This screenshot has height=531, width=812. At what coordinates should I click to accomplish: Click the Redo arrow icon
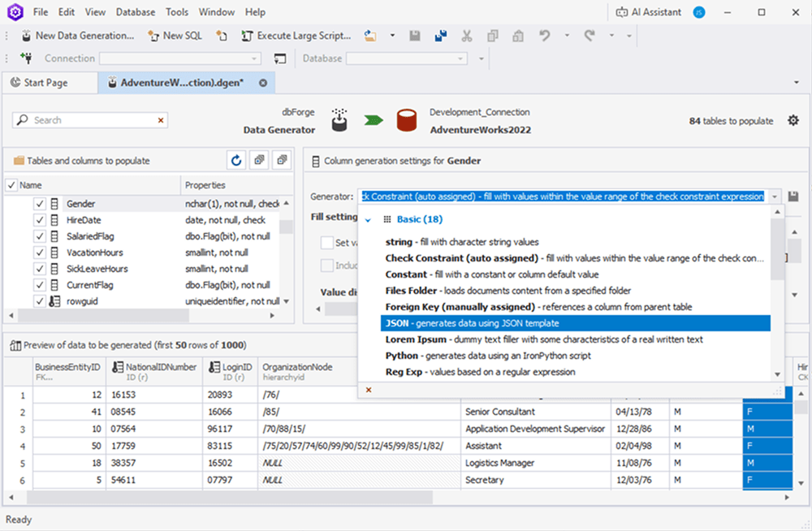click(590, 36)
